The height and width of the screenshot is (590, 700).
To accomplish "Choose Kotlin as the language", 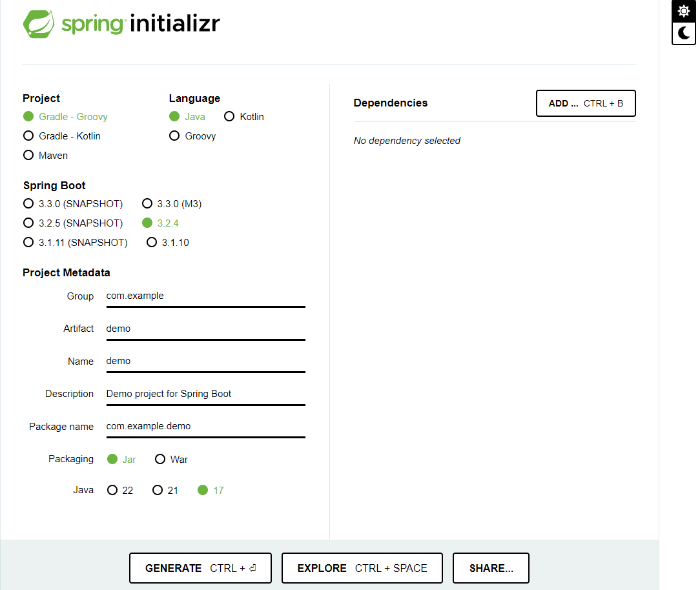I will [x=243, y=116].
